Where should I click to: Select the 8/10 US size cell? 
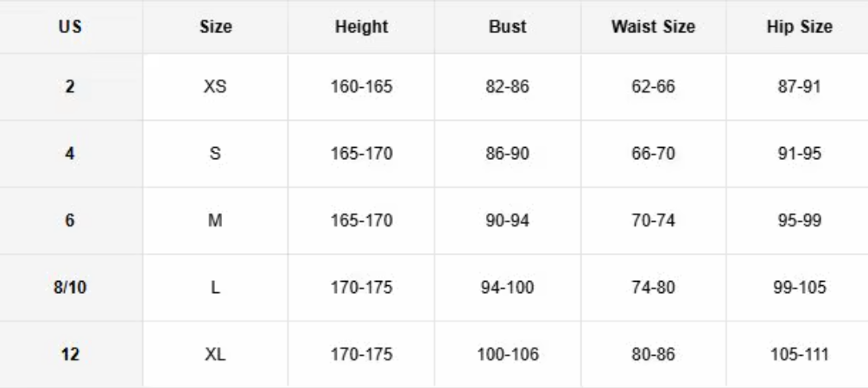click(70, 288)
